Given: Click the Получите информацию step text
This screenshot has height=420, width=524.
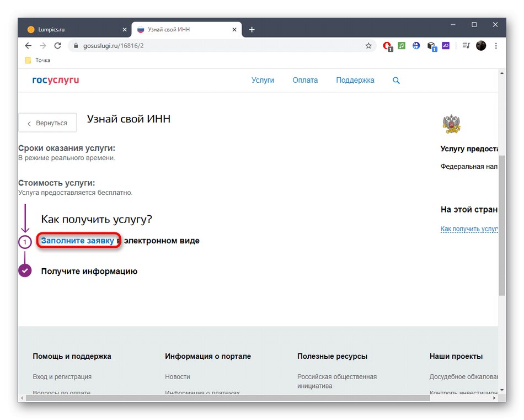Looking at the screenshot, I should point(89,271).
